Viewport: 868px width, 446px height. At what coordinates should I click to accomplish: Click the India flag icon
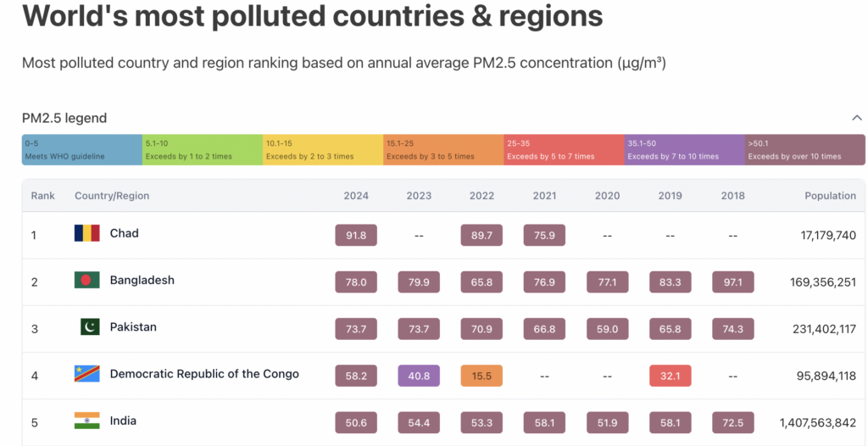[x=87, y=421]
